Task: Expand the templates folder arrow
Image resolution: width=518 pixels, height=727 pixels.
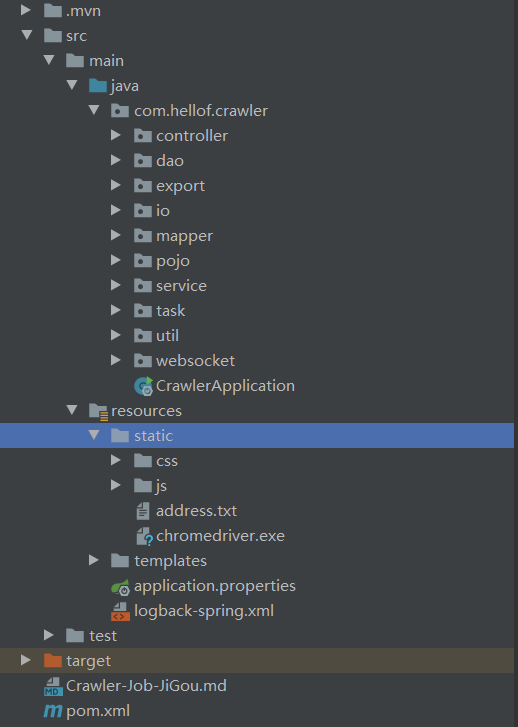Action: [94, 560]
